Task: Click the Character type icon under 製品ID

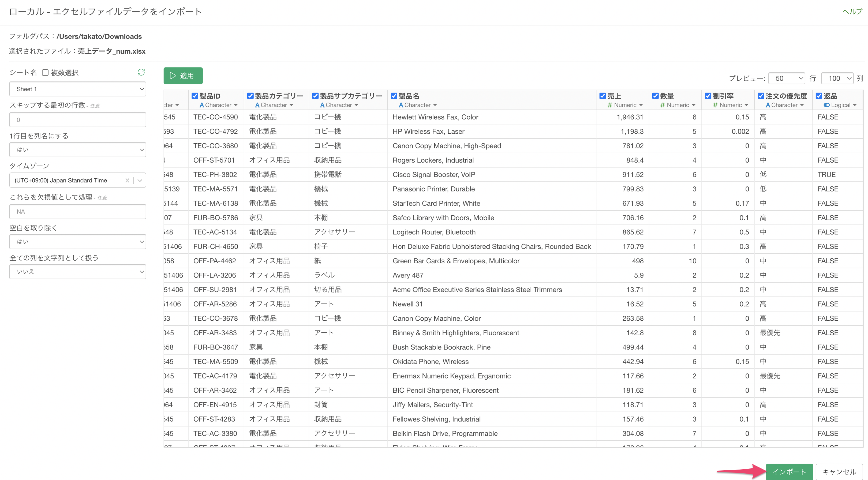Action: [x=201, y=105]
